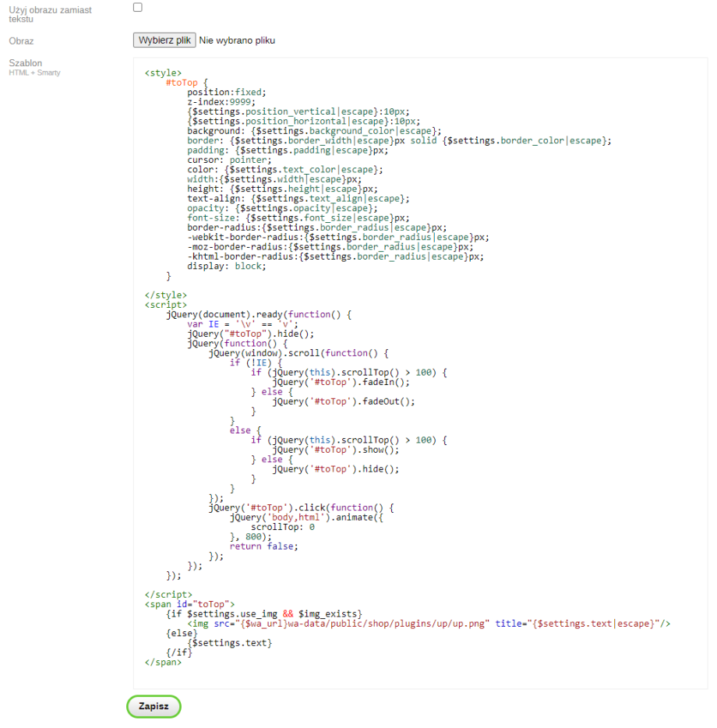Click the closing </span> tag
Viewport: 717px width, 728px height.
click(x=163, y=663)
